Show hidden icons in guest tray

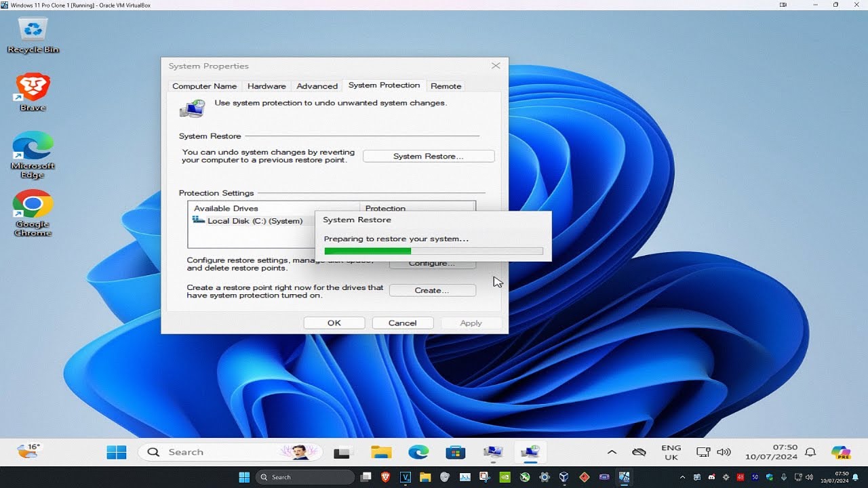pos(612,452)
